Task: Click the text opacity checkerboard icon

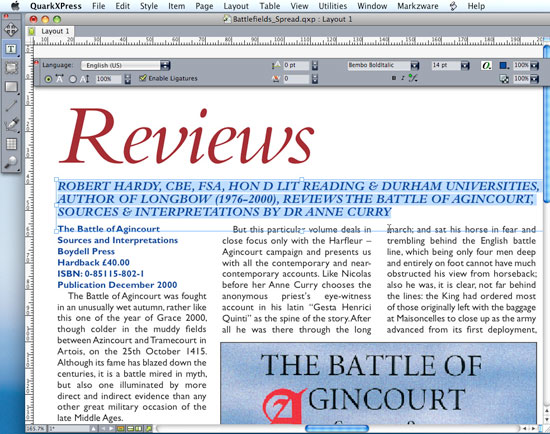Action: pyautogui.click(x=504, y=79)
